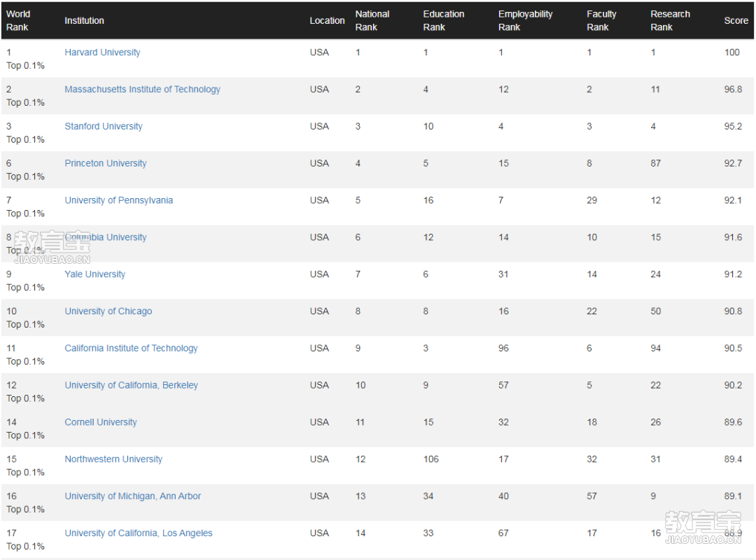Open the Yale University link
Viewport: 756px width, 560px height.
pyautogui.click(x=94, y=274)
